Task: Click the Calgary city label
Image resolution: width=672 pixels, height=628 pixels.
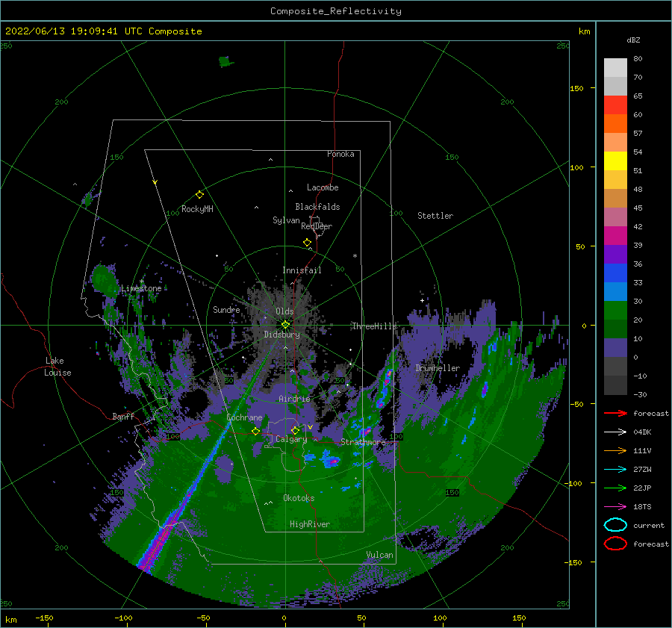Action: [291, 439]
